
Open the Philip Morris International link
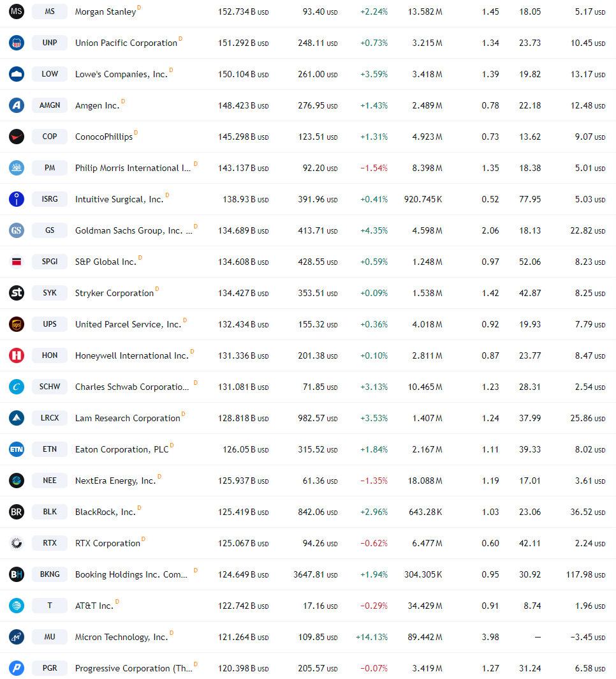[133, 168]
